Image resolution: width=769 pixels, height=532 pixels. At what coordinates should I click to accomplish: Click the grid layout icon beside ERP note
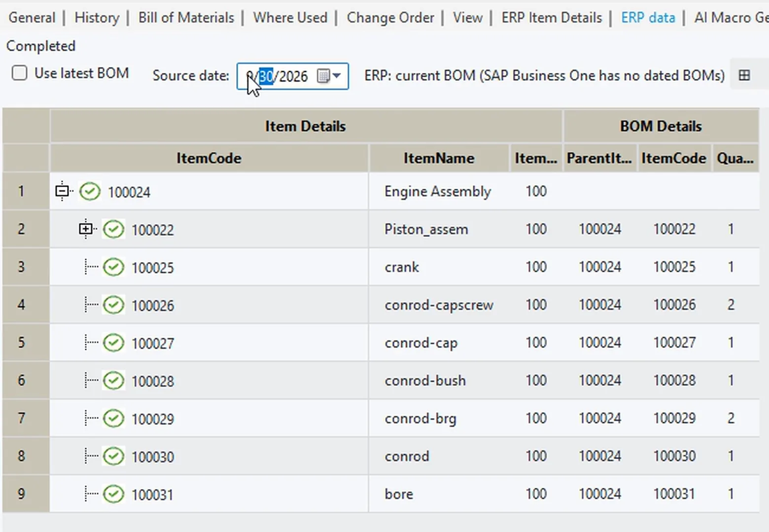coord(744,75)
